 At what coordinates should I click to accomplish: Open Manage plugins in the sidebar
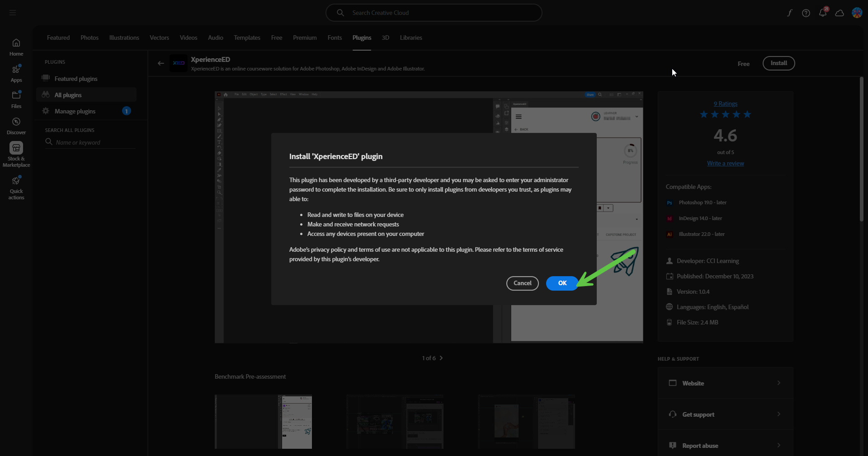(86, 111)
